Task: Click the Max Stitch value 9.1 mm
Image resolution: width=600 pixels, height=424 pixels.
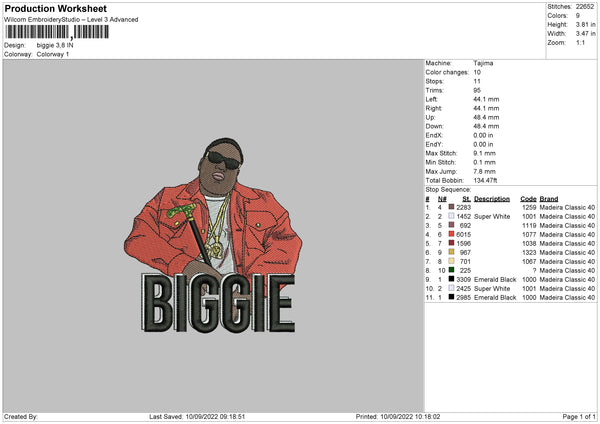Action: click(x=484, y=153)
